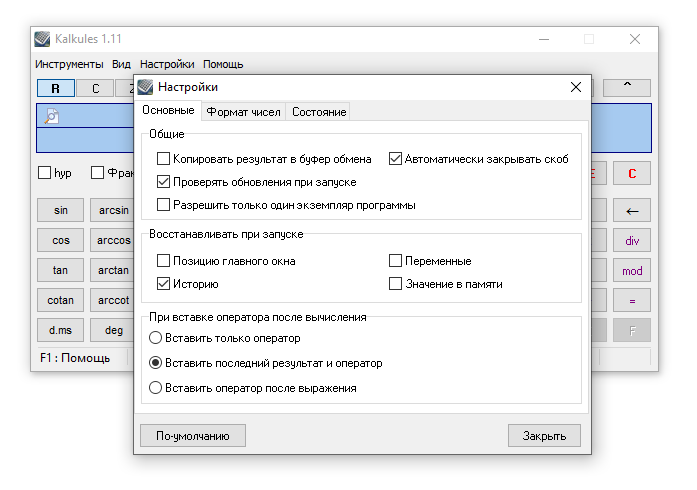The width and height of the screenshot is (697, 490).
Task: Collapse panel with the caret up button
Action: (627, 87)
